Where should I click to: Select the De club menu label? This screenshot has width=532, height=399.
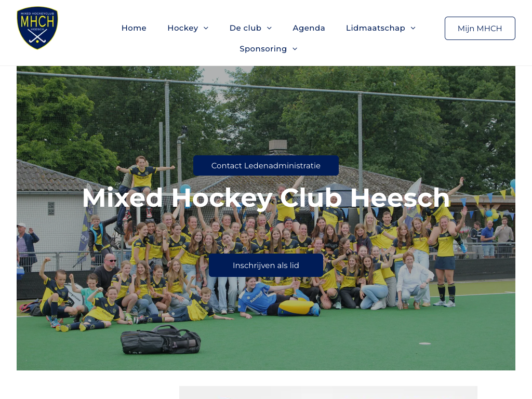(245, 28)
